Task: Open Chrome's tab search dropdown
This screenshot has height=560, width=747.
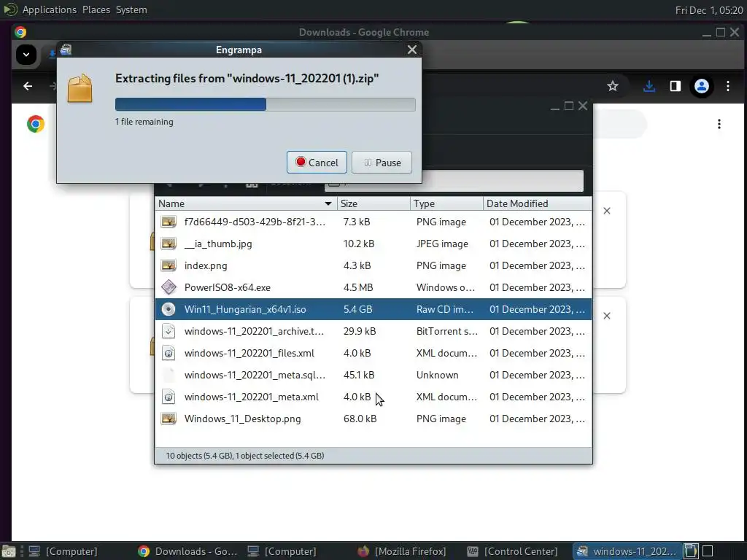Action: [x=26, y=54]
